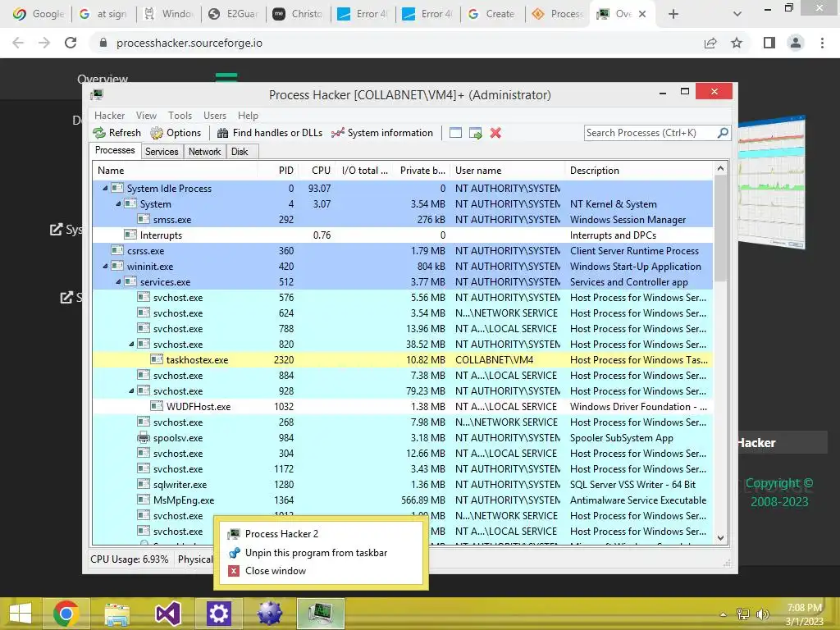Switch to the Services tab

[162, 152]
